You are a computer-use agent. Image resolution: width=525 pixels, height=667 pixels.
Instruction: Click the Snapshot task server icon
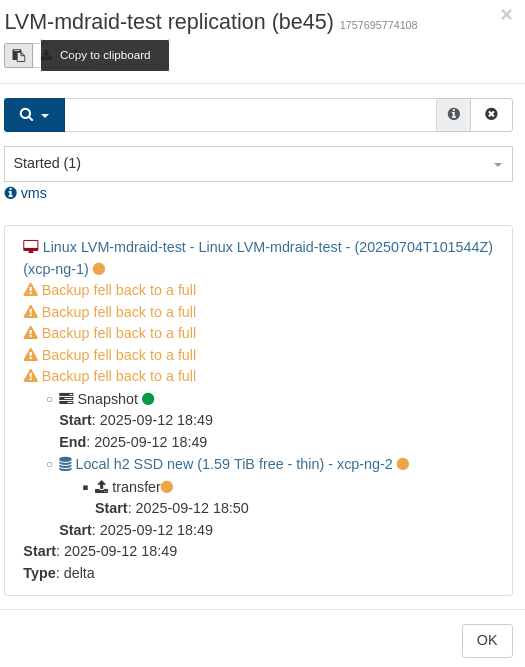[x=66, y=399]
